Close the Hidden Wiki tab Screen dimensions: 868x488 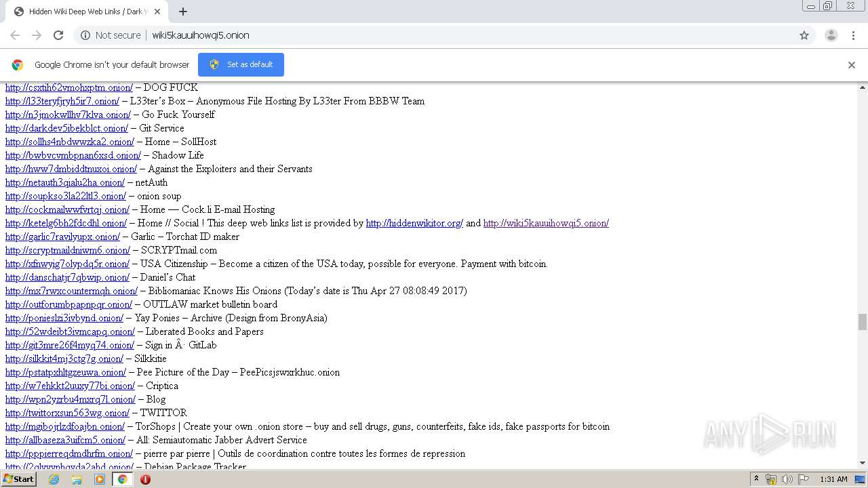[157, 12]
